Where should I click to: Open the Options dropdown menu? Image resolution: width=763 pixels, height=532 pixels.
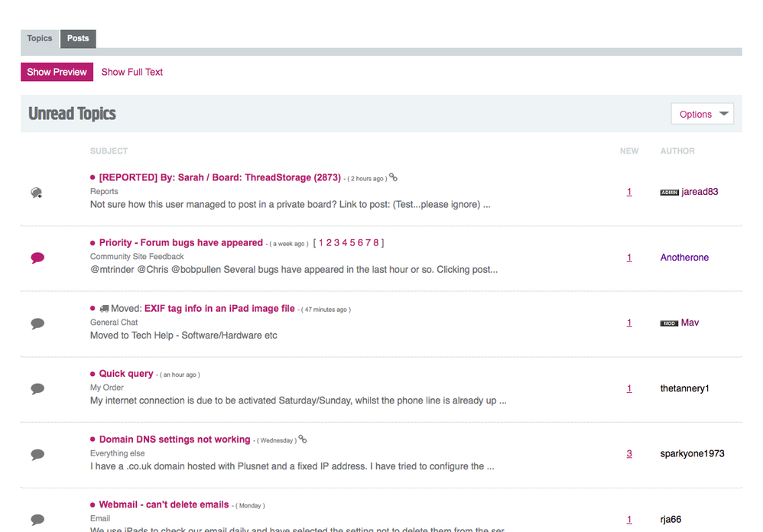pyautogui.click(x=702, y=114)
